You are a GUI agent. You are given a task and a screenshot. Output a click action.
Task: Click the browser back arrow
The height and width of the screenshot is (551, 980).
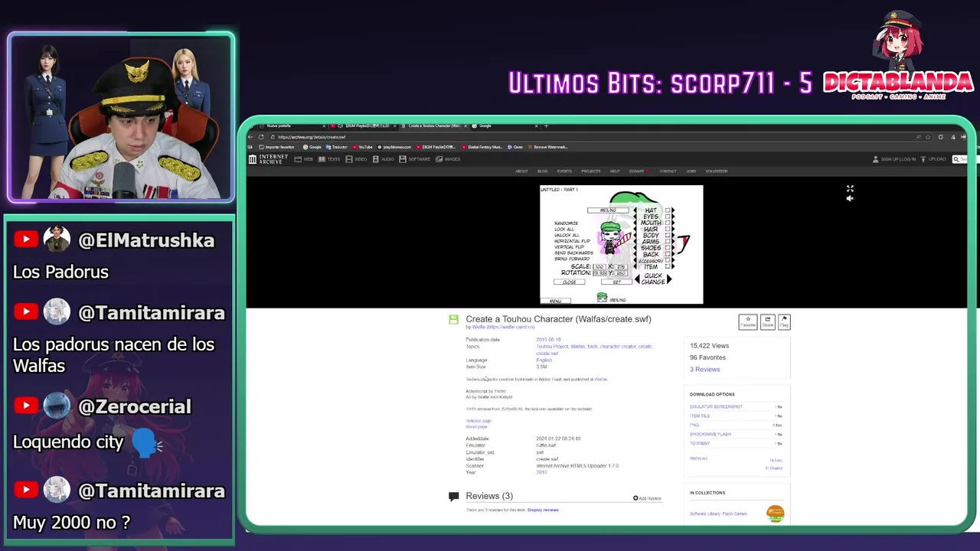point(250,137)
